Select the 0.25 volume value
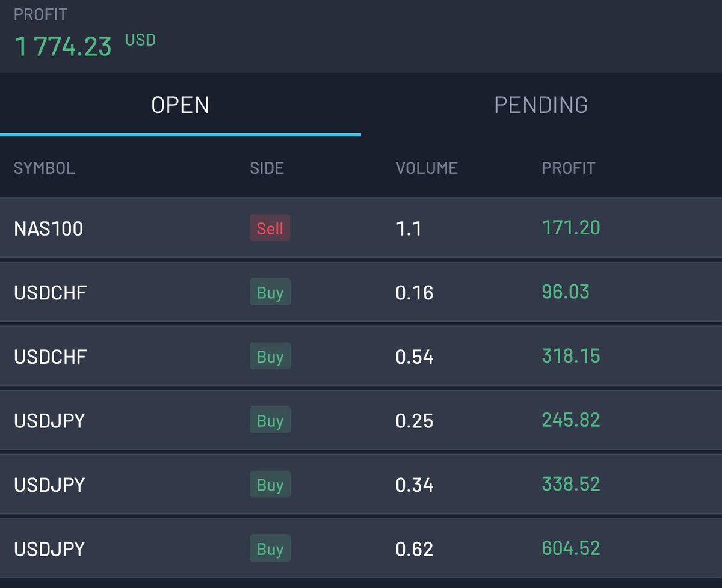This screenshot has height=588, width=722. pos(415,421)
